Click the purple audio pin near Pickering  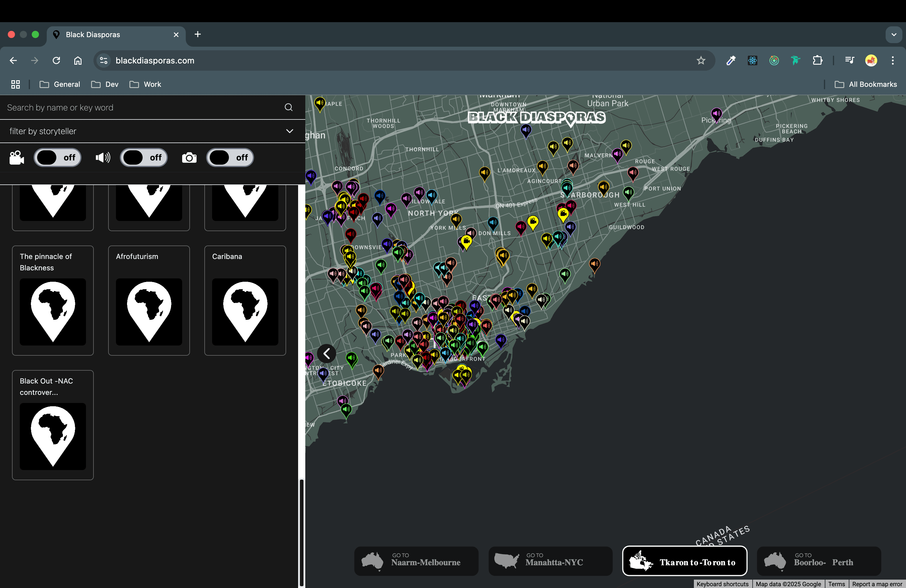tap(716, 114)
